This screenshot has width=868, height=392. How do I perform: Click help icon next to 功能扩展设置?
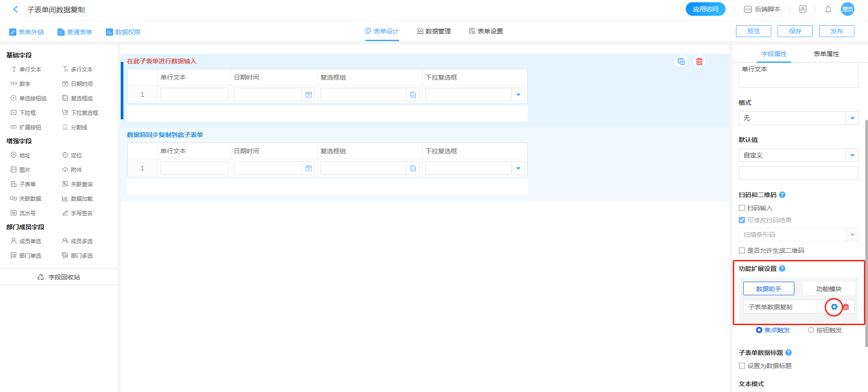coord(782,269)
